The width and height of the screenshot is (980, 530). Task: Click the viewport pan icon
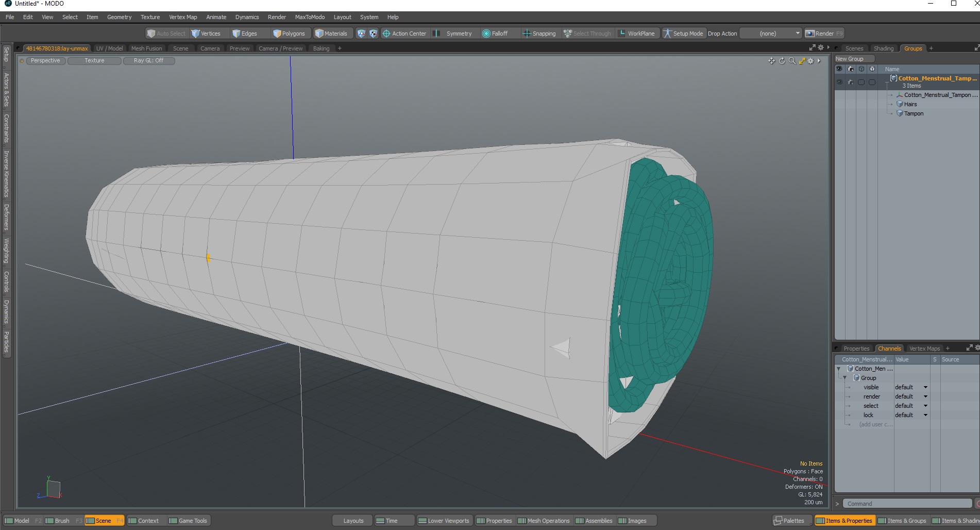[x=771, y=61]
